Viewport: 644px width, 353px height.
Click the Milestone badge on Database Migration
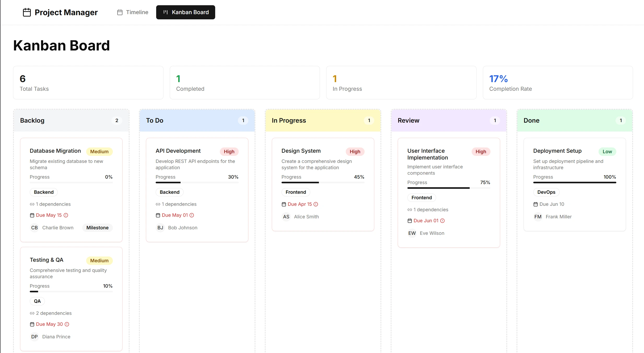tap(97, 228)
